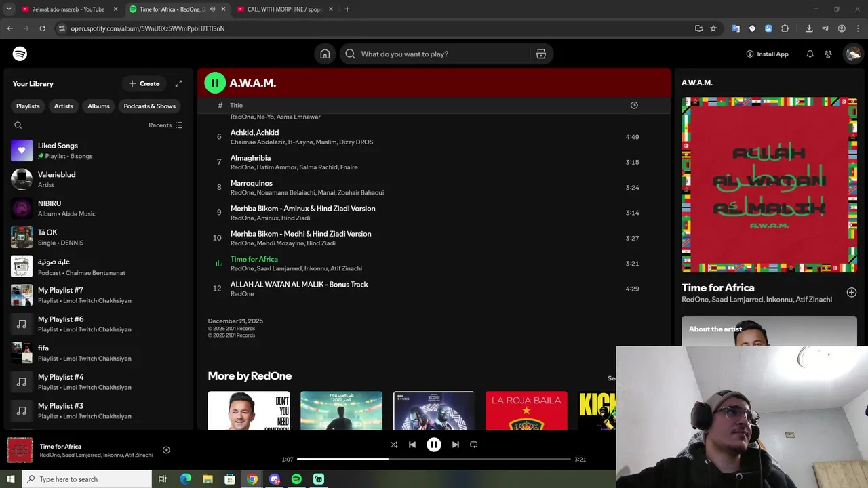Open the Don't You Need Somebody album thumbnail
The height and width of the screenshot is (488, 868).
click(x=249, y=411)
